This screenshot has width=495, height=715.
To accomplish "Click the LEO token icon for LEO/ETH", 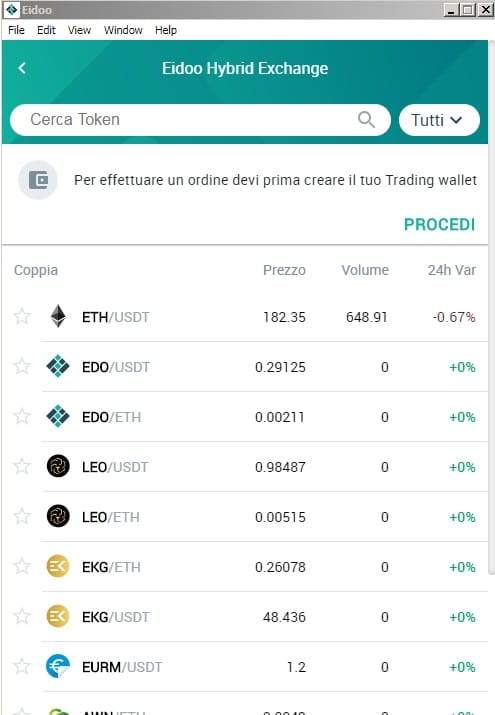I will pyautogui.click(x=58, y=516).
